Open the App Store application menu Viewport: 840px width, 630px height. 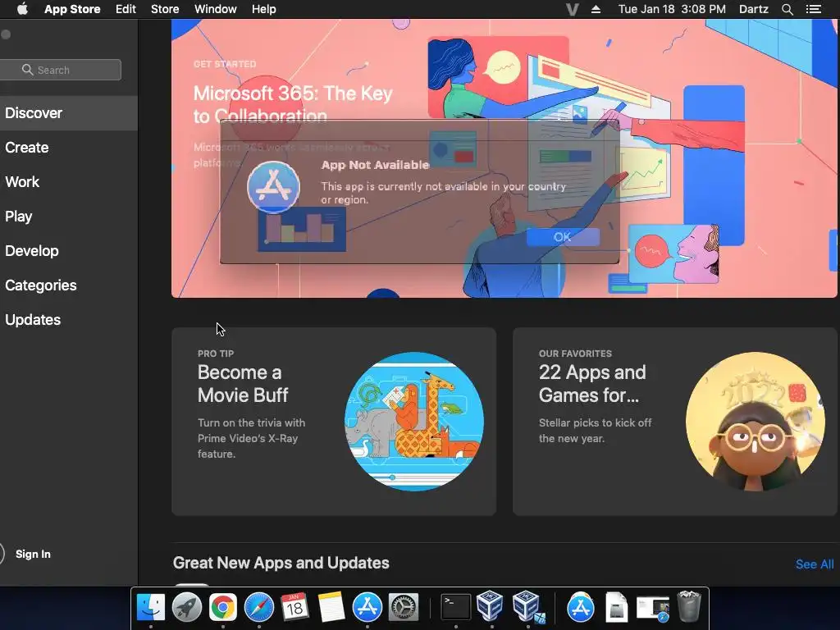coord(72,9)
